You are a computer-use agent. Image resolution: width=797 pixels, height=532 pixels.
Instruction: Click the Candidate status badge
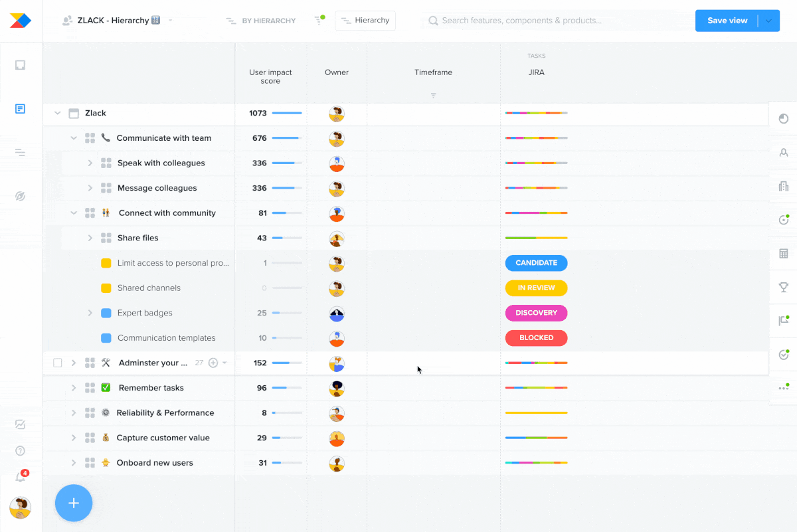click(x=537, y=263)
